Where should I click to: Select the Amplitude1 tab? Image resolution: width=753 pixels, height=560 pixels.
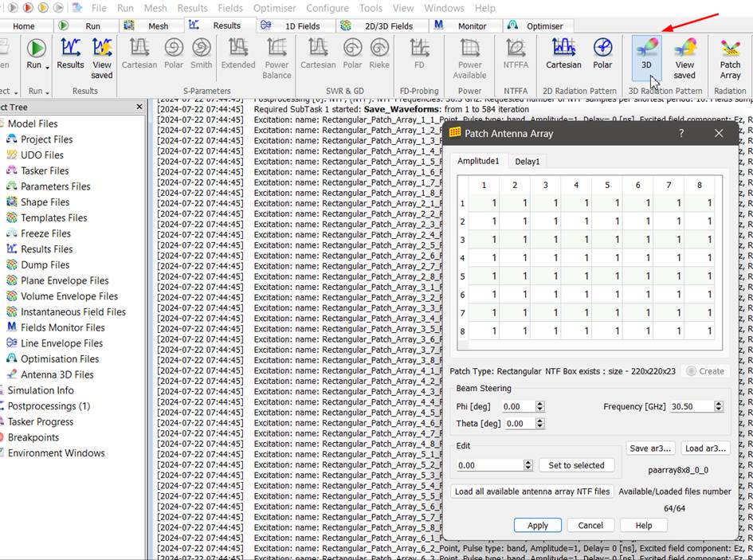(478, 161)
